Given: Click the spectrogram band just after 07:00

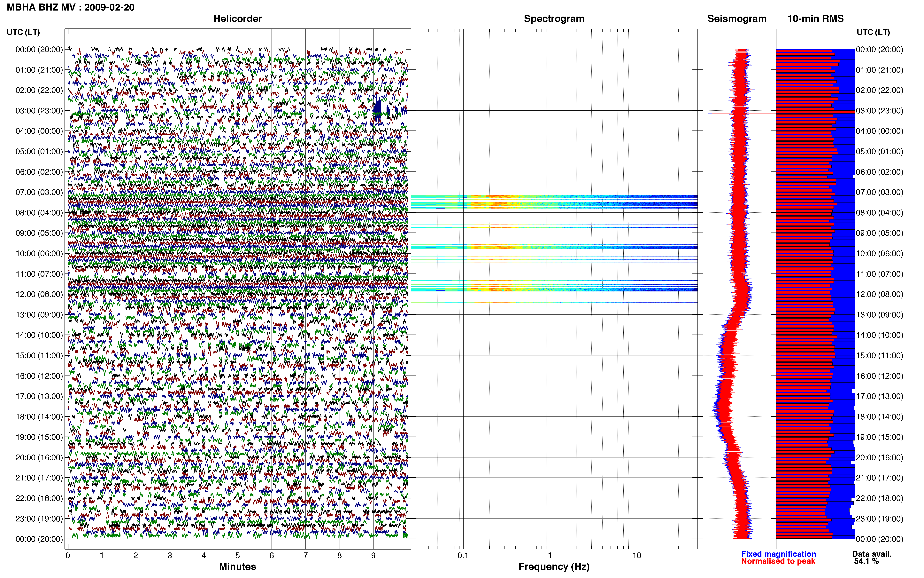Looking at the screenshot, I should (x=554, y=202).
